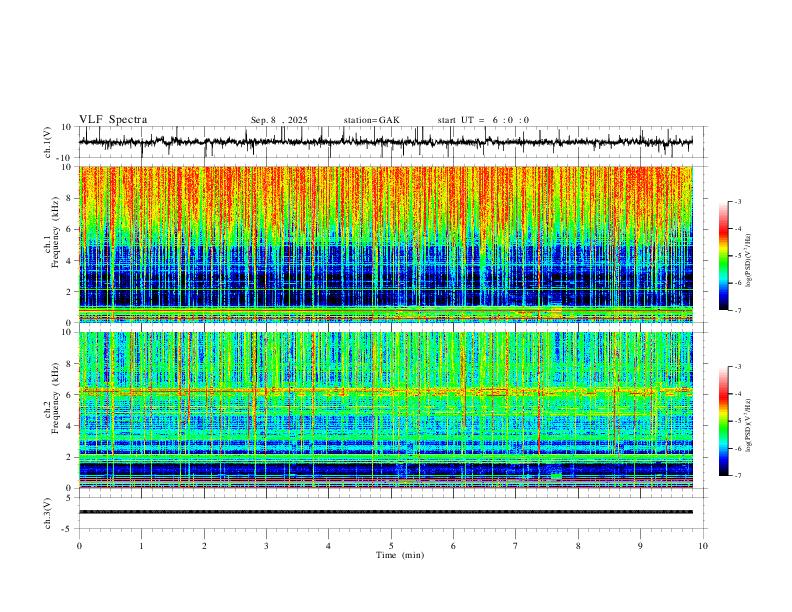Click the 6 kHz horizontal emission line in ch.2
The image size is (792, 612).
click(385, 390)
